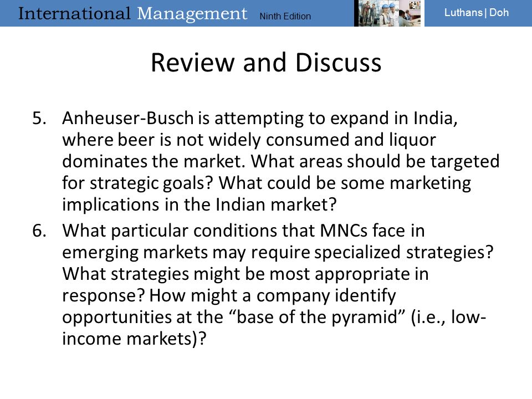The height and width of the screenshot is (399, 532).
Task: Click the 'Ninth Edition' label
Action: pyautogui.click(x=285, y=16)
